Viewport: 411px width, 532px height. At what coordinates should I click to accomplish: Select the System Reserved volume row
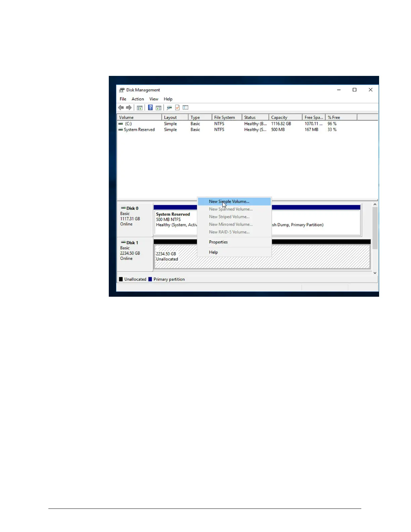tap(237, 130)
